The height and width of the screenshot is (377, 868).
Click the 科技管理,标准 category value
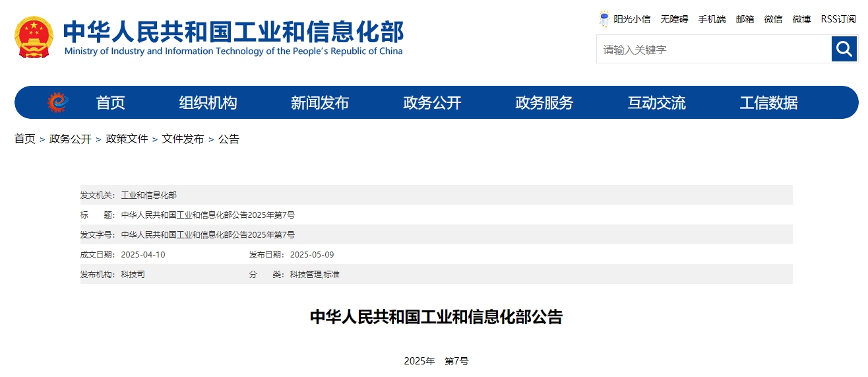315,274
